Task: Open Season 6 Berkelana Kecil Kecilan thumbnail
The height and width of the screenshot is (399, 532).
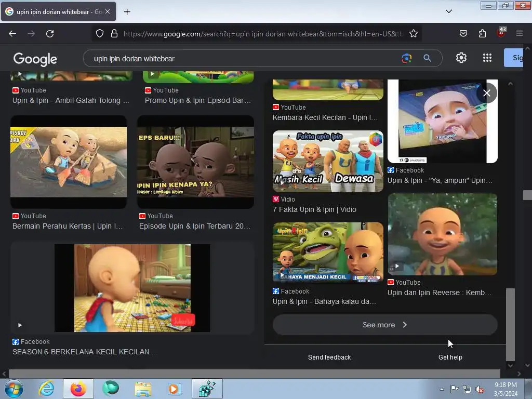Action: [x=132, y=288]
